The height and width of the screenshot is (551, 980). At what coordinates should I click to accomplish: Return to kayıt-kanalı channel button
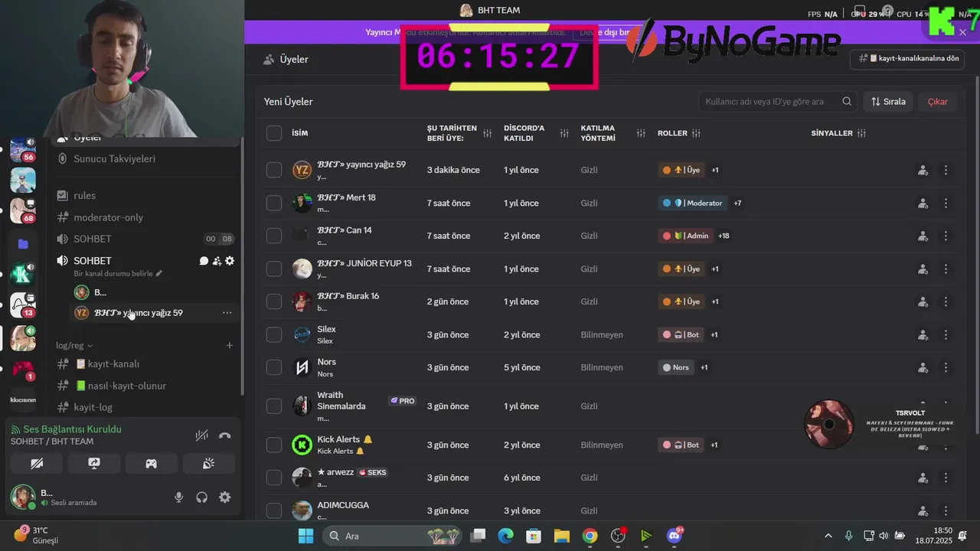[x=909, y=58]
